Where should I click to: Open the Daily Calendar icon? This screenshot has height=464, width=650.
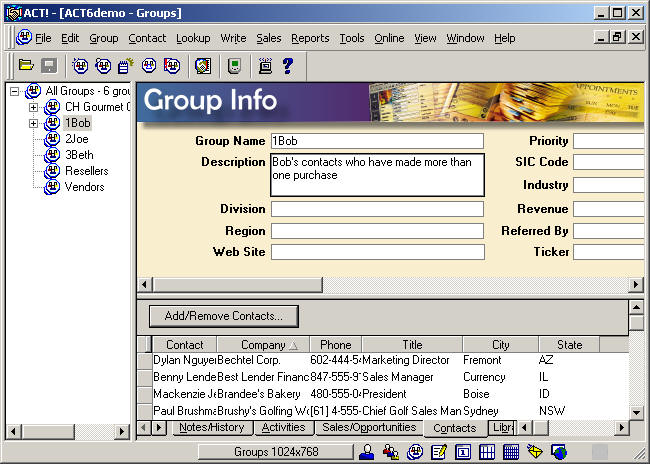pos(463,452)
